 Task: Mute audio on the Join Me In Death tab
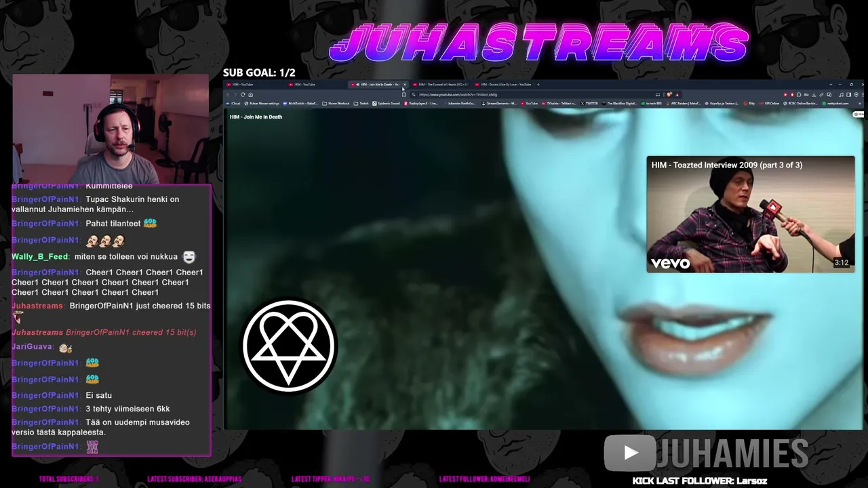point(358,85)
